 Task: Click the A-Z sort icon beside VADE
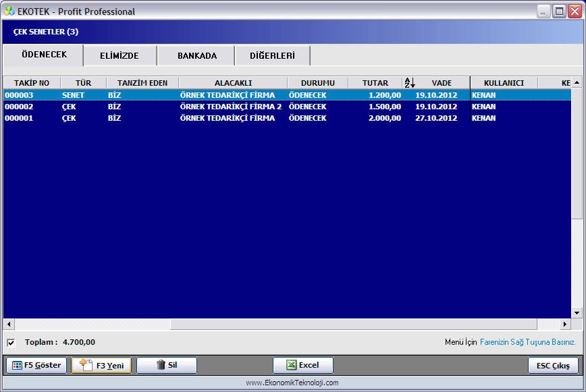[x=410, y=82]
